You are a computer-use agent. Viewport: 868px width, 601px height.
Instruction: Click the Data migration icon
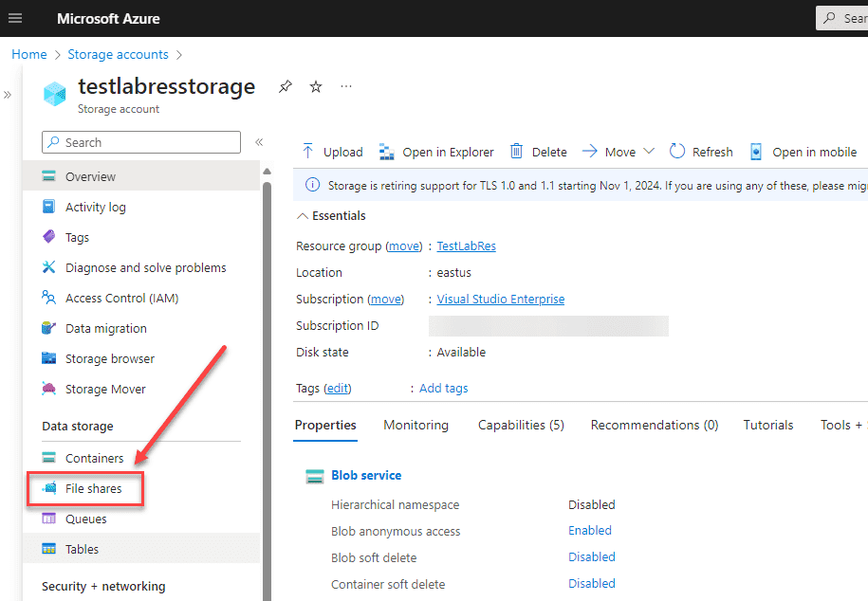(x=48, y=328)
